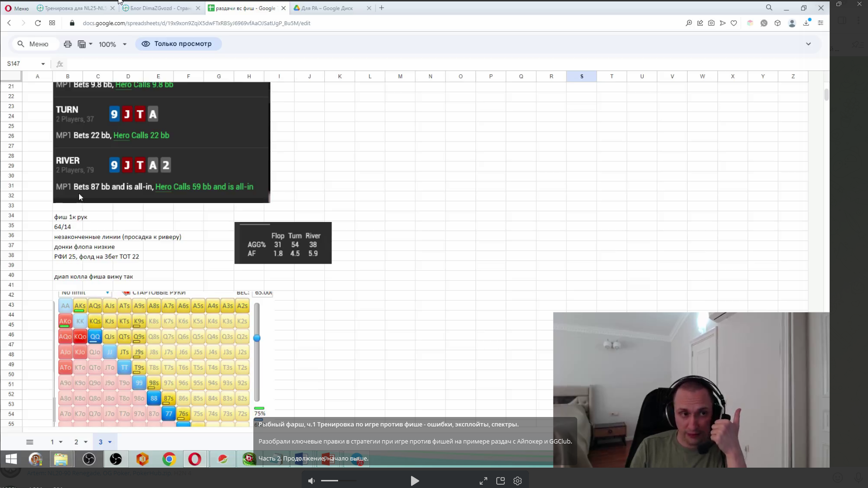Click the cell text "донки флопа низкие"
Viewport: 868px width, 488px height.
[84, 247]
